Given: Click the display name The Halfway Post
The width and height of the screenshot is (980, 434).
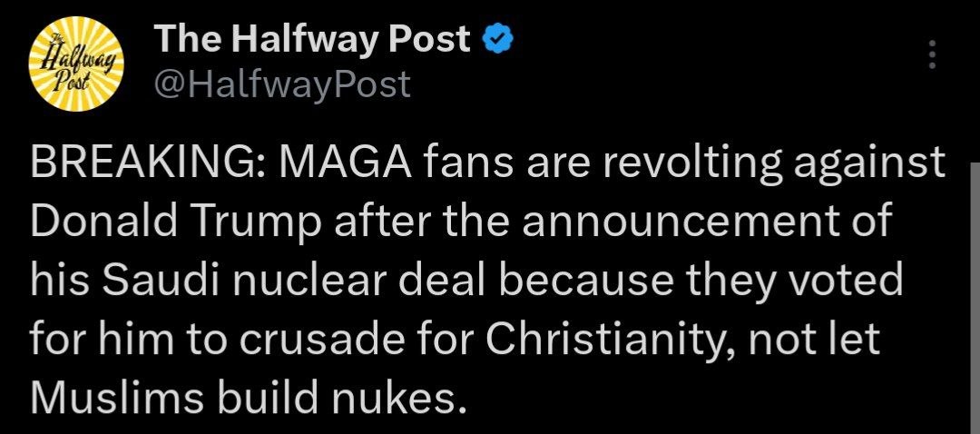Looking at the screenshot, I should [x=312, y=39].
